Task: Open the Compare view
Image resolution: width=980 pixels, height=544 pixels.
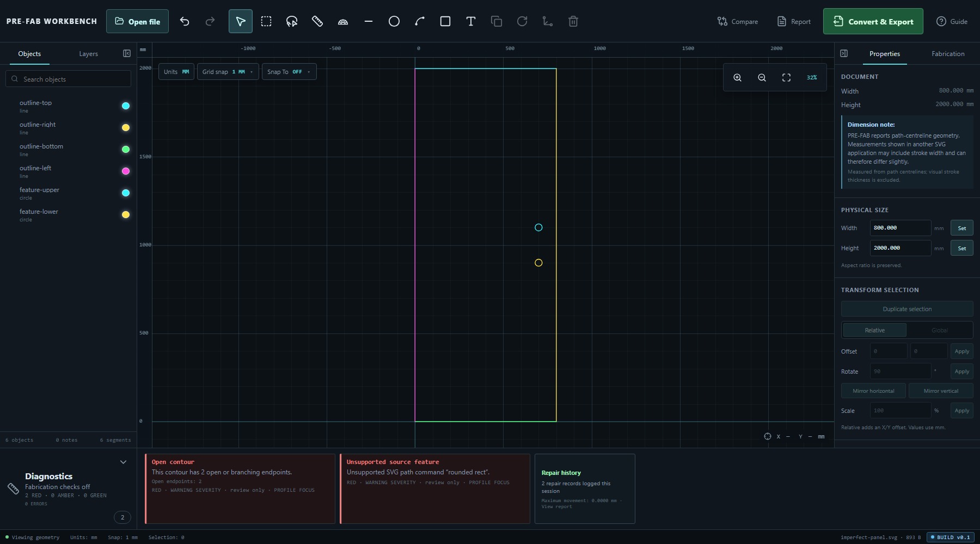Action: 738,21
